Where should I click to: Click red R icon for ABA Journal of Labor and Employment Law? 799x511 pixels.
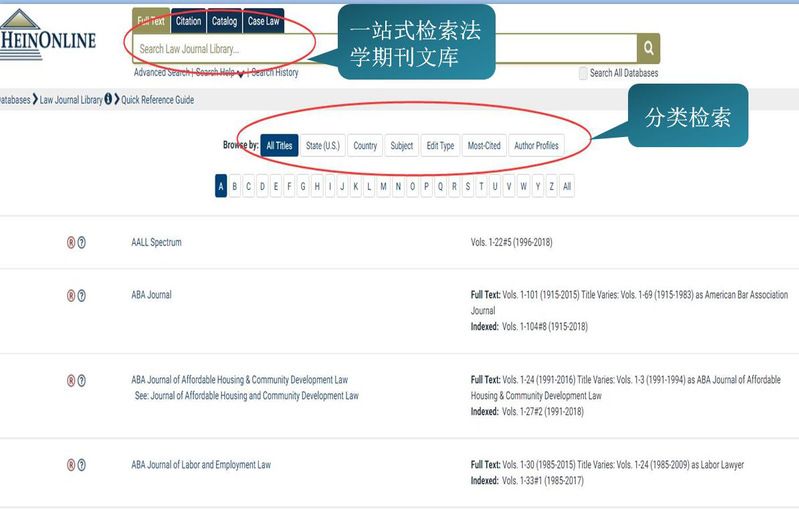point(71,465)
